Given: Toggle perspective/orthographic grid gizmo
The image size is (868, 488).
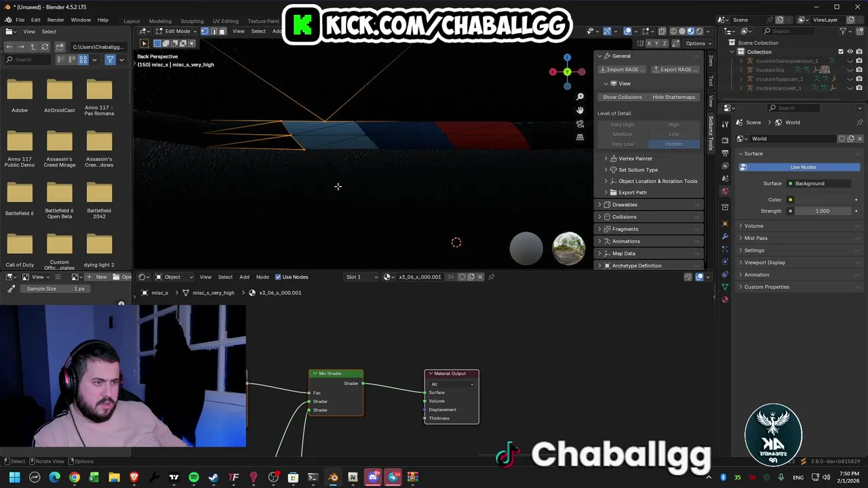Looking at the screenshot, I should [580, 138].
